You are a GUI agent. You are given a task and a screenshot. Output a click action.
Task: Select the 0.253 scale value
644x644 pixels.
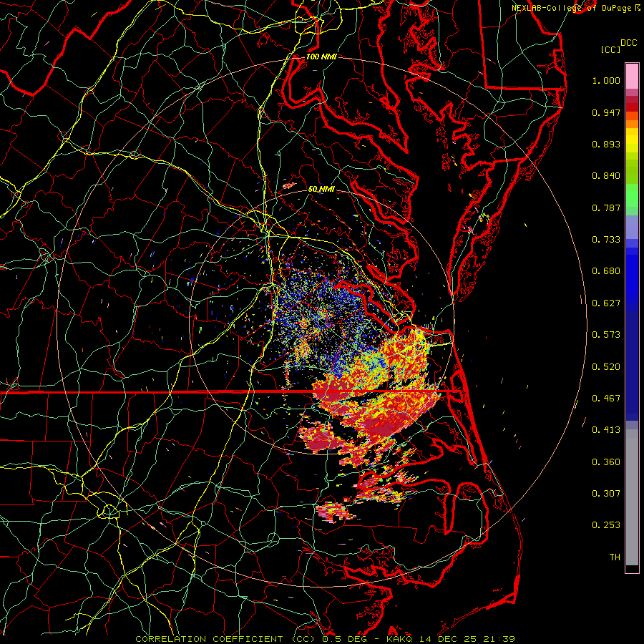click(x=606, y=525)
